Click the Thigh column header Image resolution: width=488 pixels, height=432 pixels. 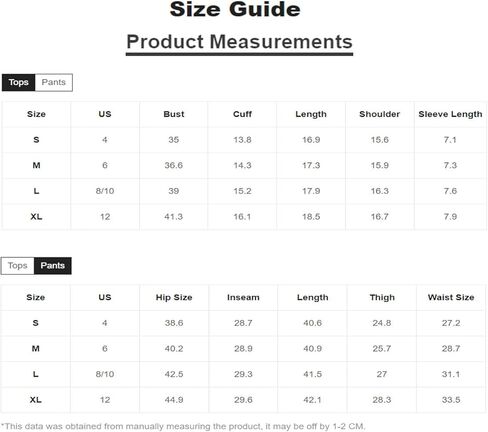pos(382,297)
